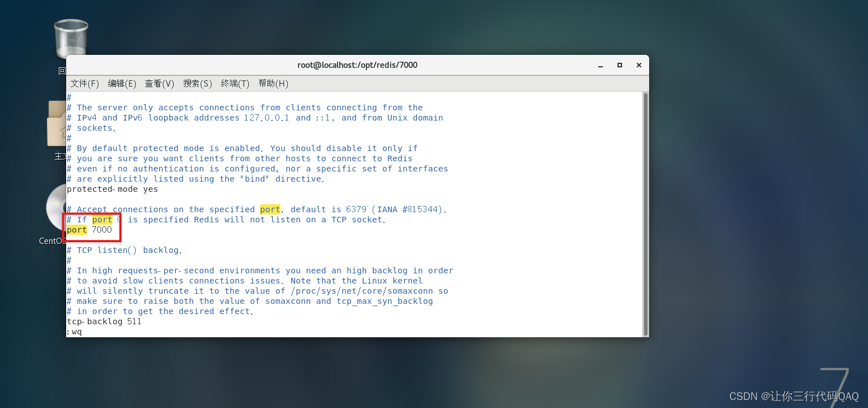Click the 'protected-mode yes' line

[x=113, y=189]
